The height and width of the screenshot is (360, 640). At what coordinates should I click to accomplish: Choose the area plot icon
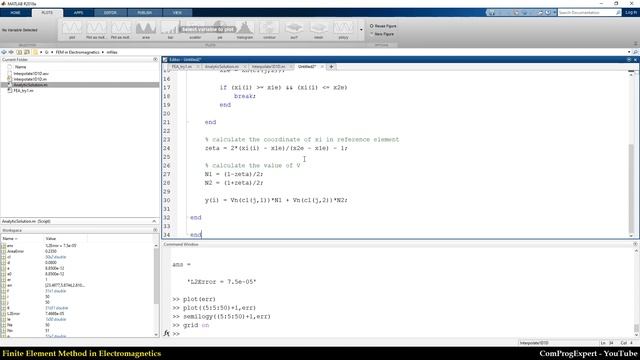[x=146, y=30]
